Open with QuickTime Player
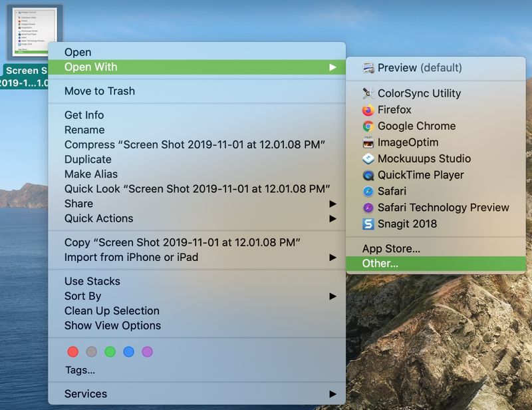532x410 pixels. tap(436, 175)
